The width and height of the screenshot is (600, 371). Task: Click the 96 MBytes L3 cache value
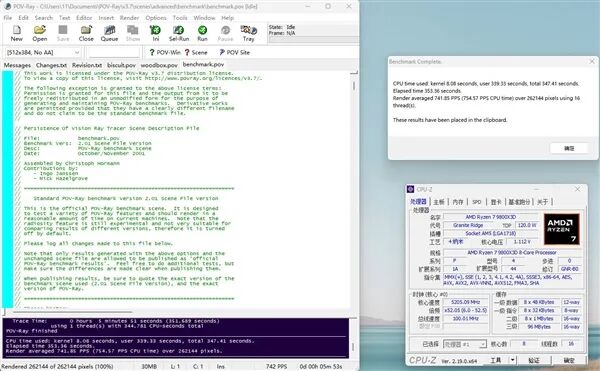[x=539, y=327]
